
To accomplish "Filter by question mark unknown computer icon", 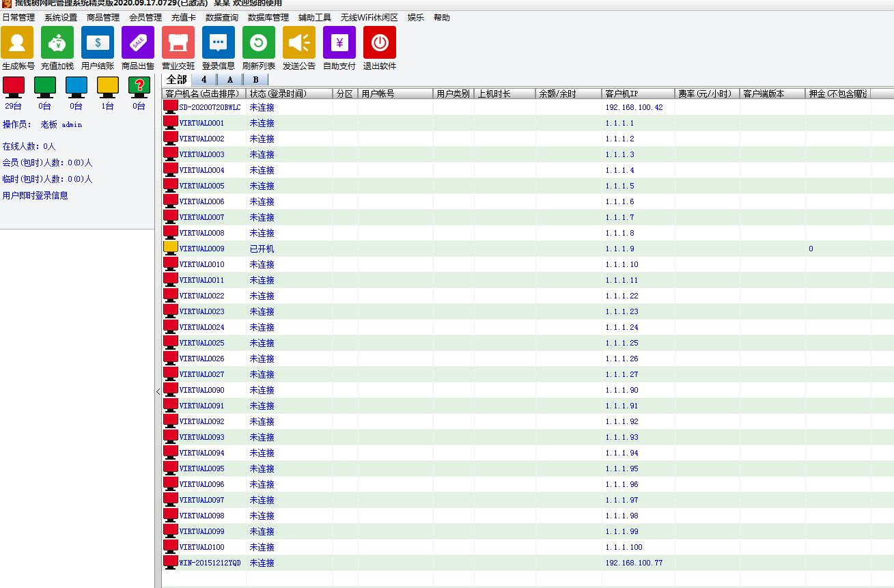I will pos(139,87).
